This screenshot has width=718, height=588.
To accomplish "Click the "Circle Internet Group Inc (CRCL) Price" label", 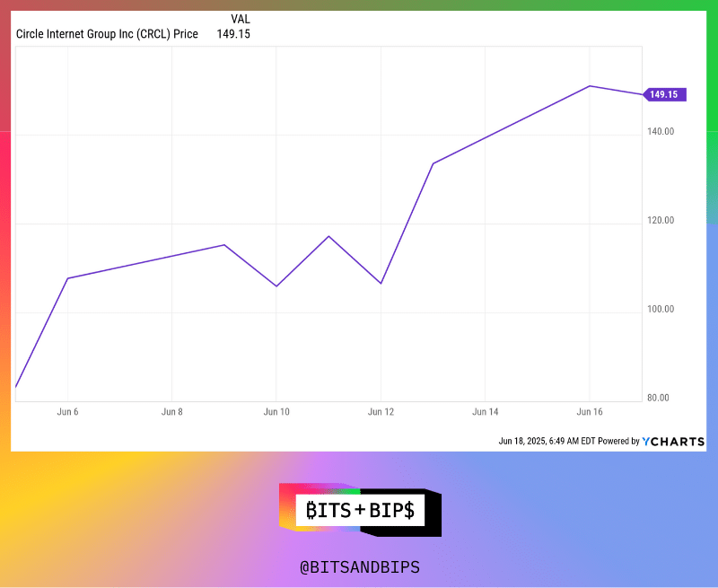I will [x=107, y=34].
